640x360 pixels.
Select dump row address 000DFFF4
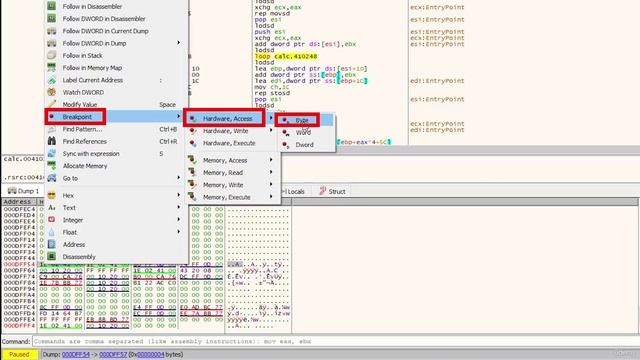[20, 326]
